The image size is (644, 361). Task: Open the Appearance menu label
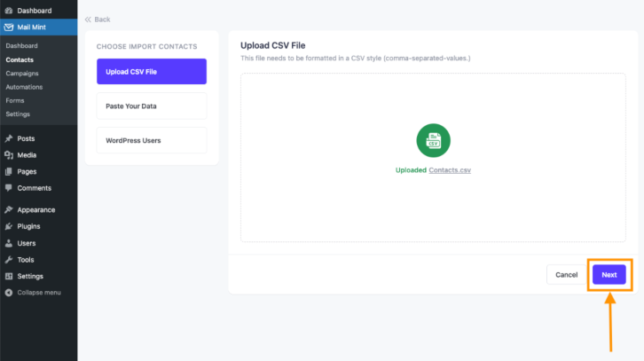(x=36, y=209)
